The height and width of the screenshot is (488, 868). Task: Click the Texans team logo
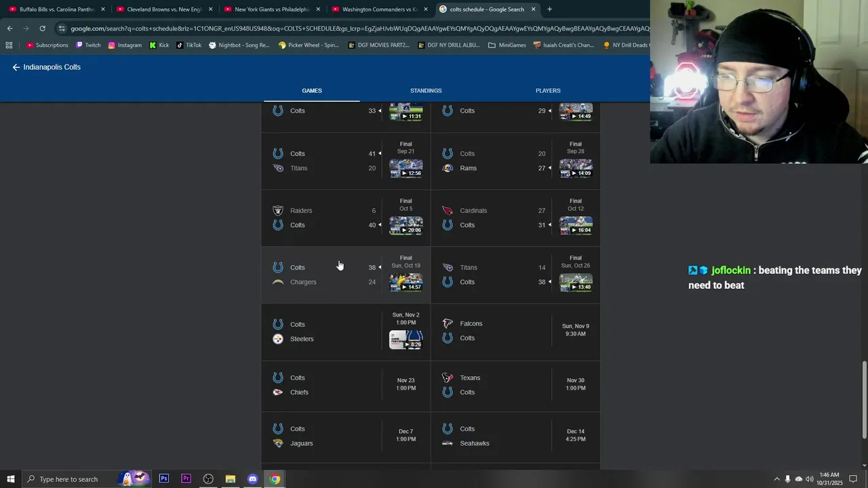point(448,378)
